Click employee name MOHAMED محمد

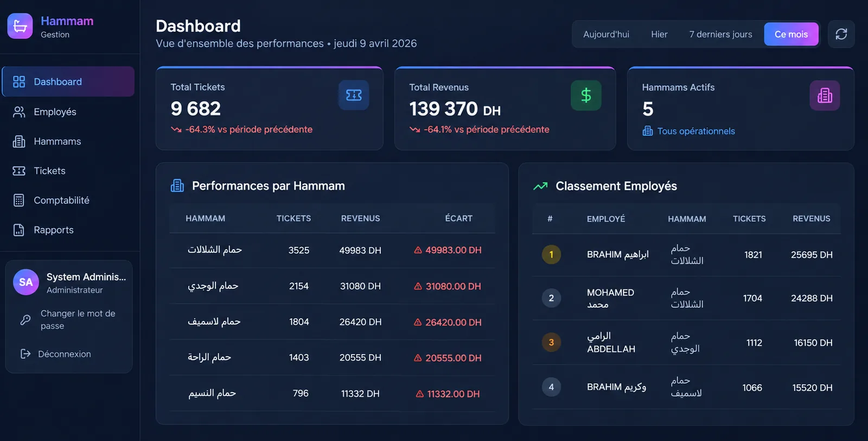[610, 298]
